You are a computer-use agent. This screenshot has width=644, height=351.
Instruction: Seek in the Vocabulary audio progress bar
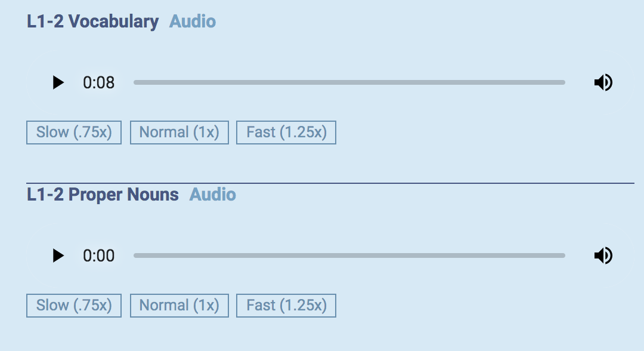pyautogui.click(x=349, y=82)
